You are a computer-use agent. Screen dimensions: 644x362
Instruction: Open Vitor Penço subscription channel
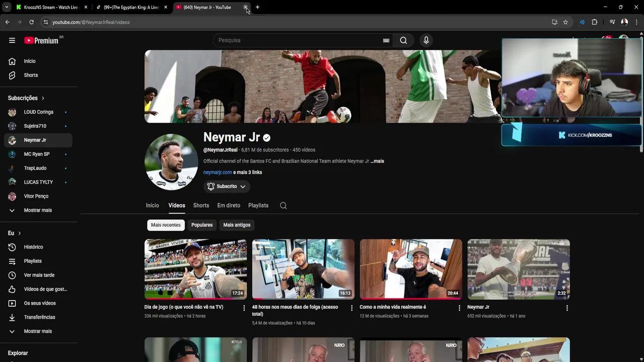tap(38, 197)
